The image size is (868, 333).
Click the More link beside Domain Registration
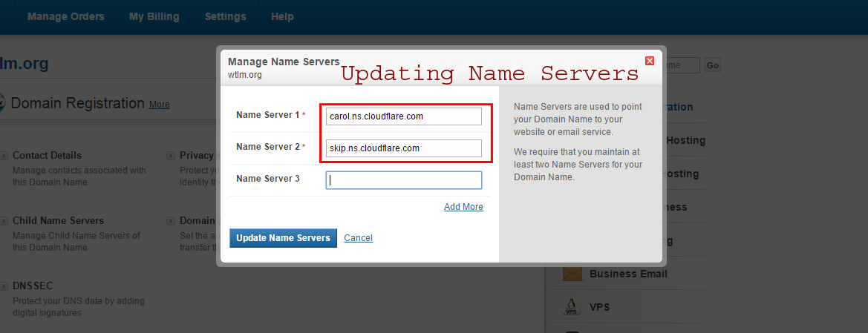(x=160, y=105)
